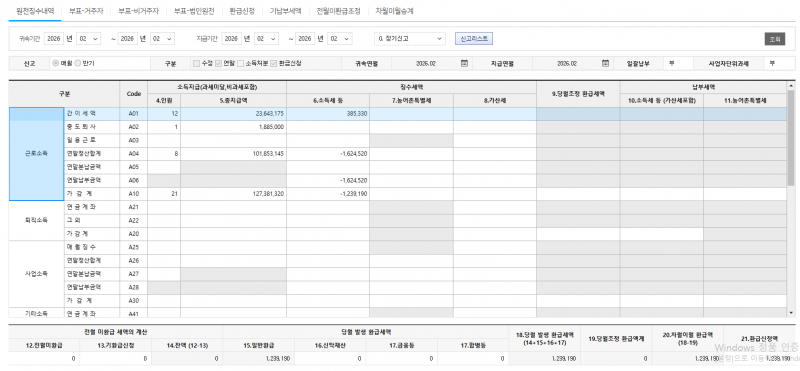Click the 퇴직소득 category cell
The image size is (800, 371).
(36, 220)
